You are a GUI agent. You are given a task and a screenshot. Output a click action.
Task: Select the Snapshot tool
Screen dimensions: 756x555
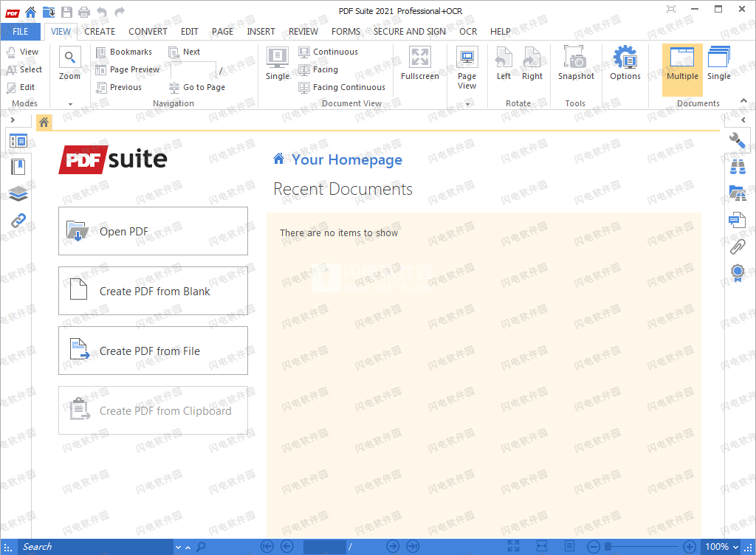click(576, 63)
